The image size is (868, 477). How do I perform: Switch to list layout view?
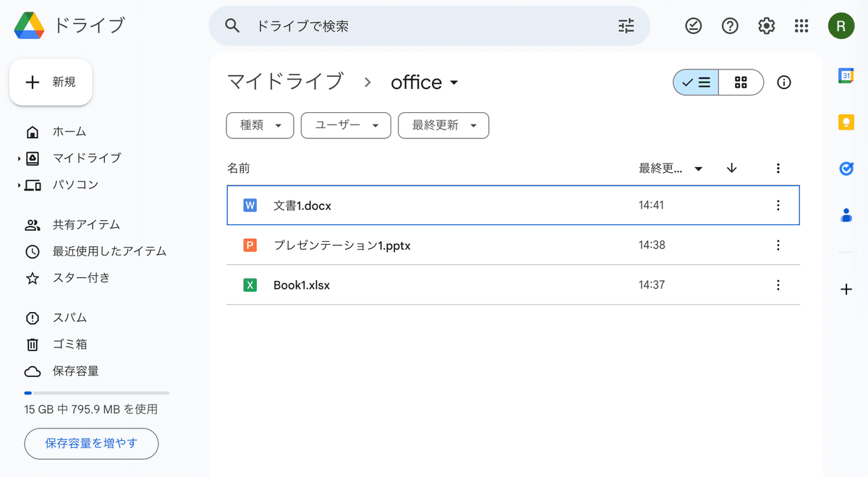696,83
